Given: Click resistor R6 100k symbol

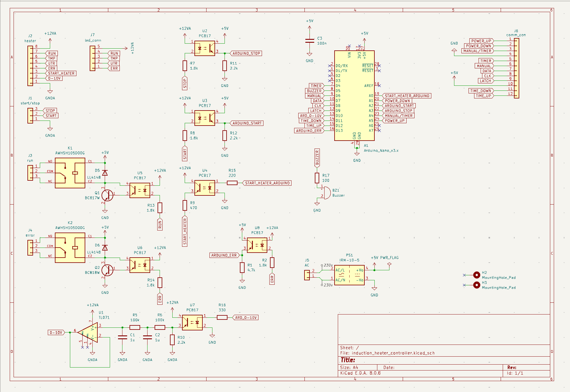Looking at the screenshot, I should point(160,327).
